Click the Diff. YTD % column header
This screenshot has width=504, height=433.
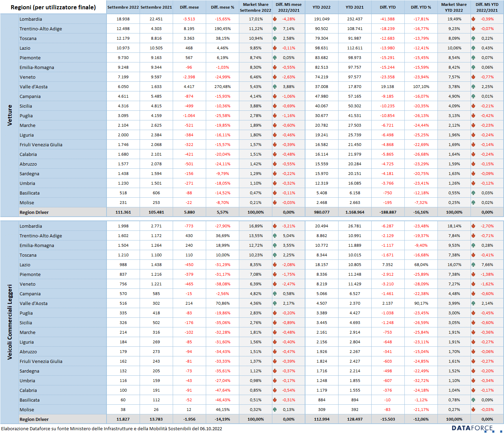421,7
